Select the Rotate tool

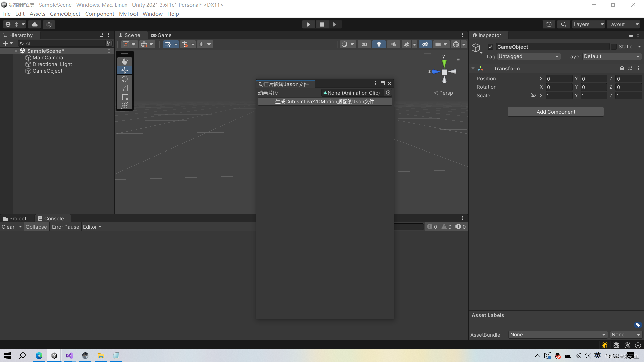(x=124, y=79)
